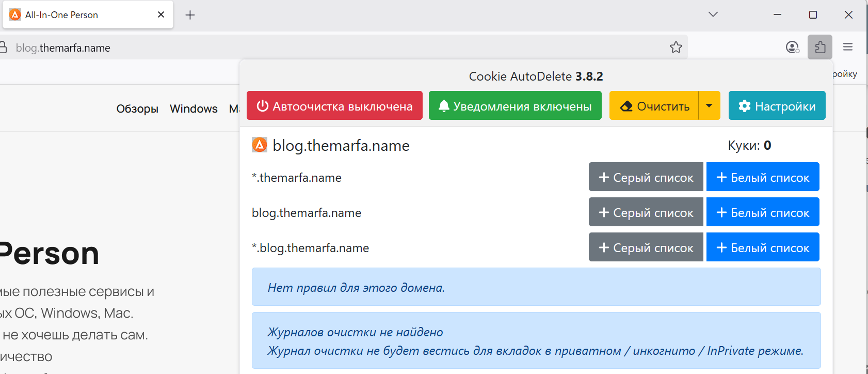Open the Windows navigation menu item
This screenshot has height=374, width=868.
194,109
